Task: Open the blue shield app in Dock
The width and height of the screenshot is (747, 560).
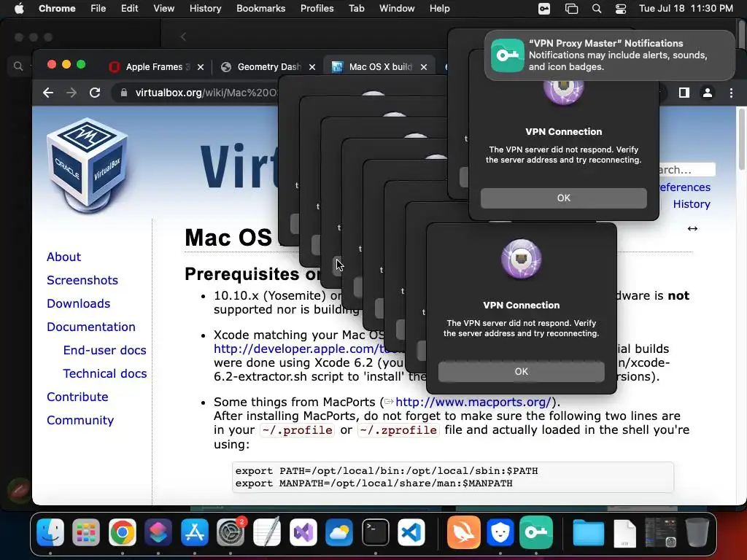Action: click(x=500, y=532)
